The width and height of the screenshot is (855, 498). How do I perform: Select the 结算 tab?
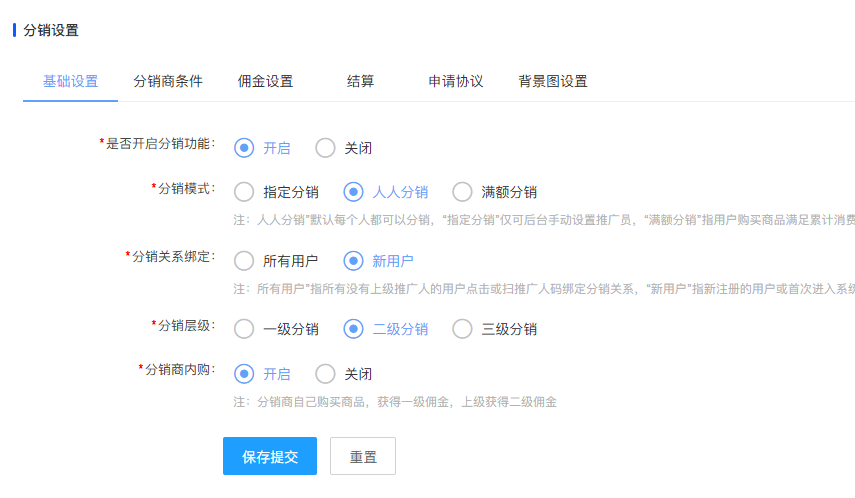(360, 81)
